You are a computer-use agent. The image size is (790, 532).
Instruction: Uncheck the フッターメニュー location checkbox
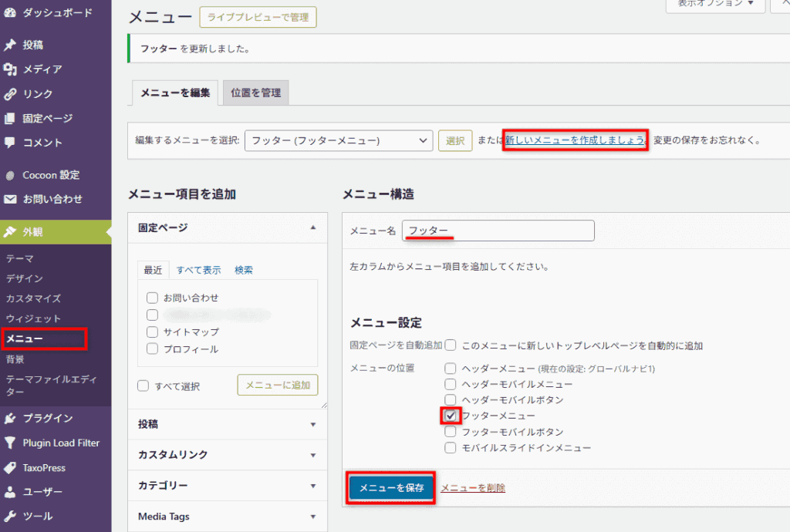click(x=451, y=416)
